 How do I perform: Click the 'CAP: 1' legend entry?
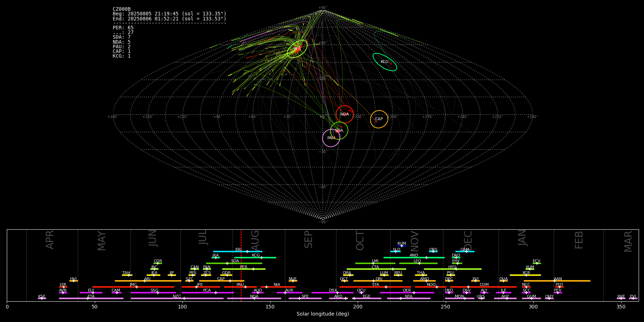[x=122, y=52]
